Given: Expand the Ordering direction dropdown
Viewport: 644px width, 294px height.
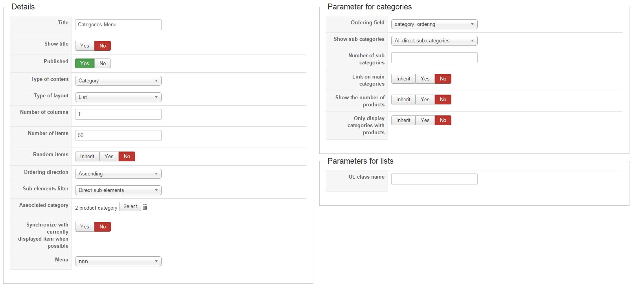Looking at the screenshot, I should click(118, 174).
